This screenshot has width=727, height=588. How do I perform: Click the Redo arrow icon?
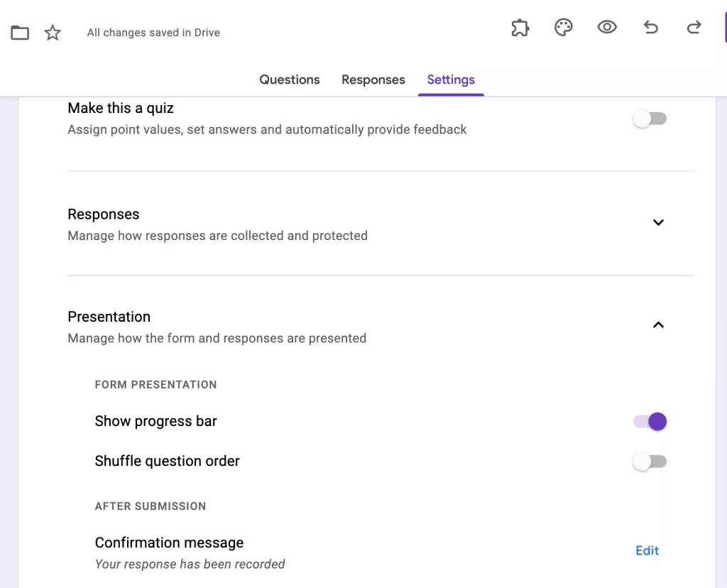[x=694, y=27]
